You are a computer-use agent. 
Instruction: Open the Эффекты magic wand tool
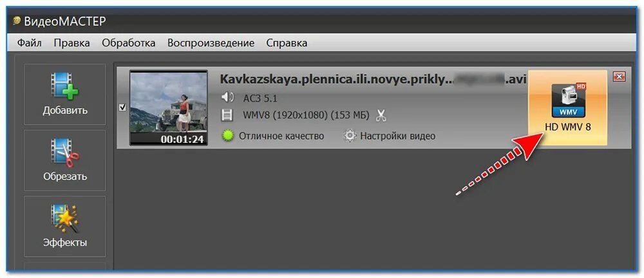pos(65,227)
